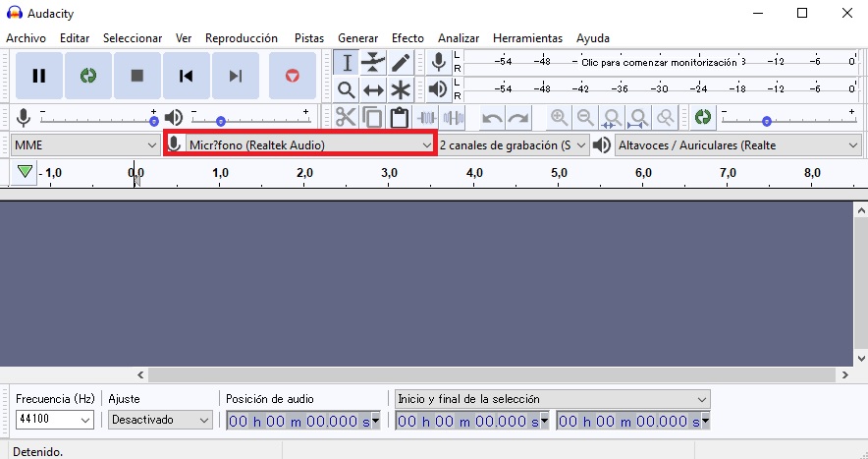The height and width of the screenshot is (459, 868).
Task: Open selection end time format arrow
Action: point(705,421)
